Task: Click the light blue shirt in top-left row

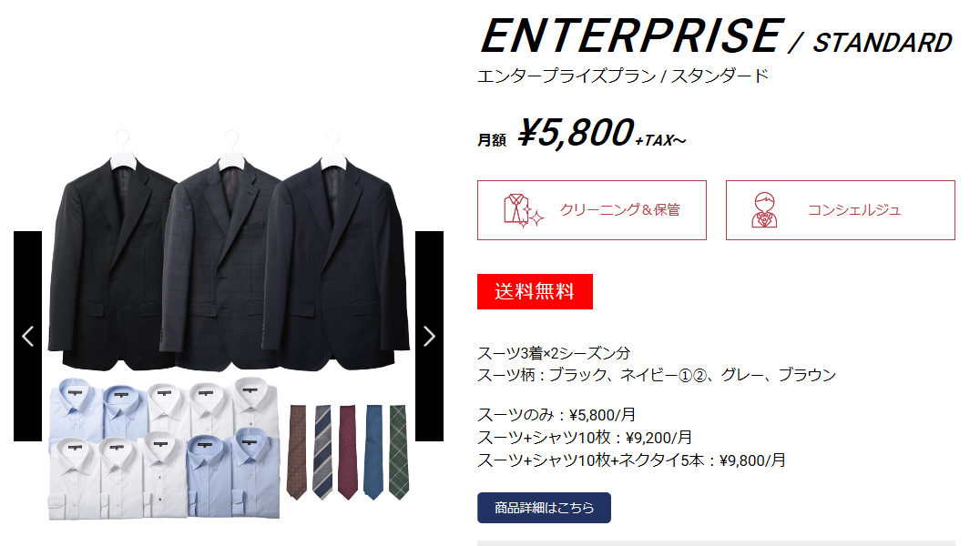Action: click(x=75, y=409)
